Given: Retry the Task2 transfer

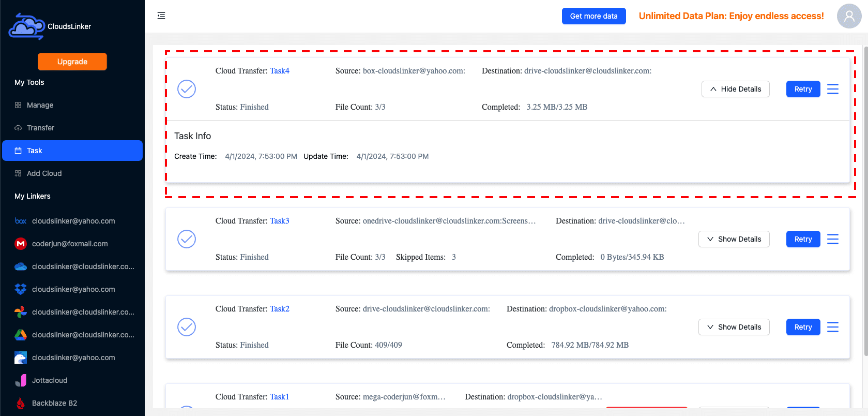Looking at the screenshot, I should (803, 327).
